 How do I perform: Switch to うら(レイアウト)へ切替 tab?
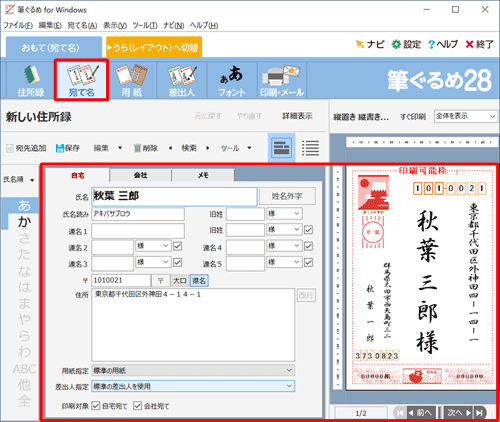click(x=154, y=47)
